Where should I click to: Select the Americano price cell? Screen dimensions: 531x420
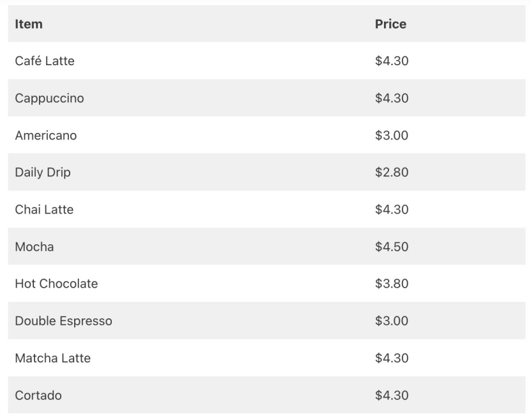pos(392,136)
